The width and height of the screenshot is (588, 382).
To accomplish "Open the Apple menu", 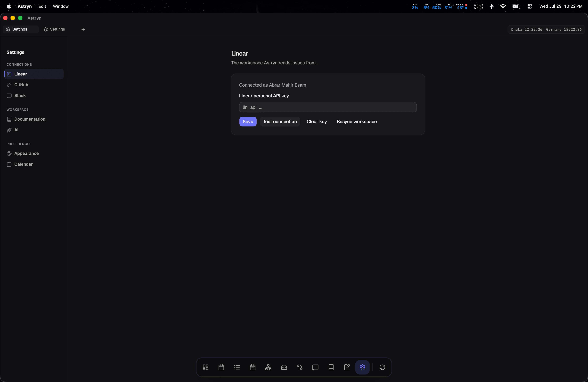I will coord(9,6).
